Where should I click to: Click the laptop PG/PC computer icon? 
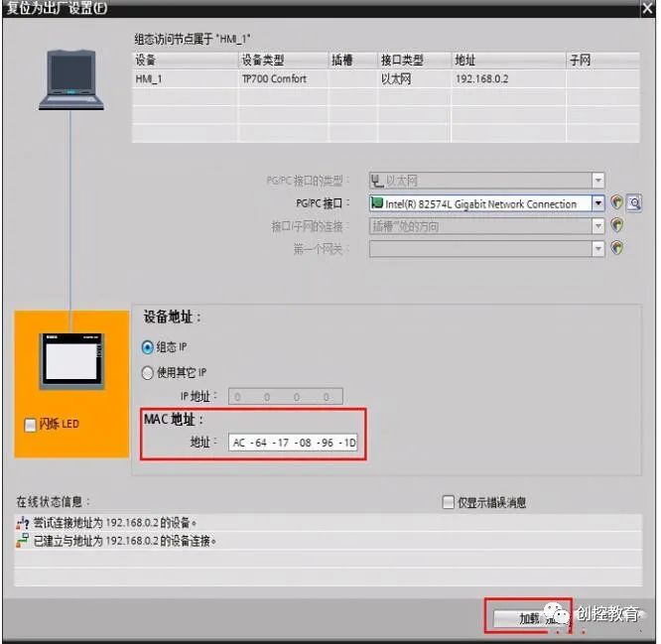[x=71, y=80]
